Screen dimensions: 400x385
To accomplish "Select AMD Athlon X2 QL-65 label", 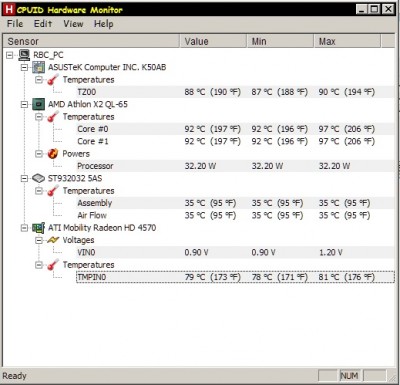I will pos(88,104).
